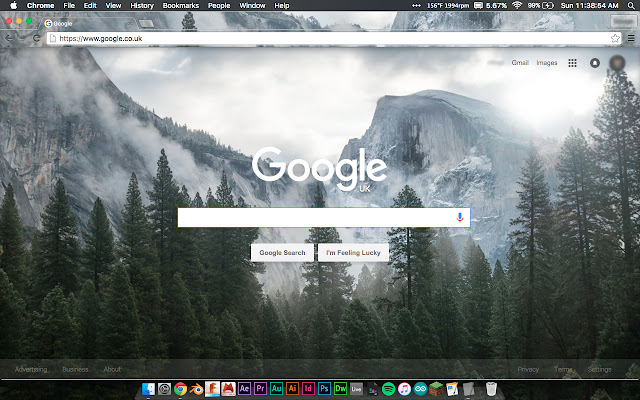Open the Google account avatar
The image size is (640, 400).
click(617, 63)
